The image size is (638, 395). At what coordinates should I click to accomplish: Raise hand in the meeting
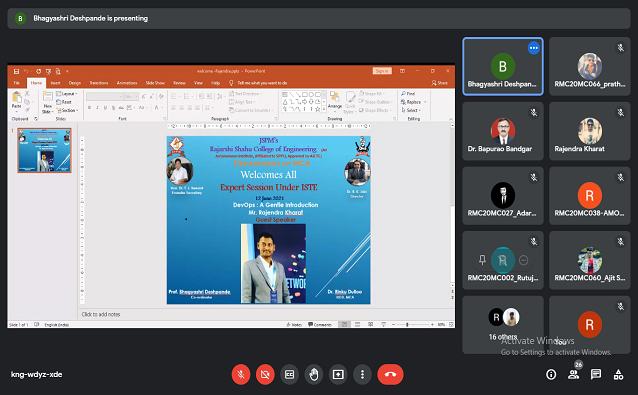click(x=314, y=374)
